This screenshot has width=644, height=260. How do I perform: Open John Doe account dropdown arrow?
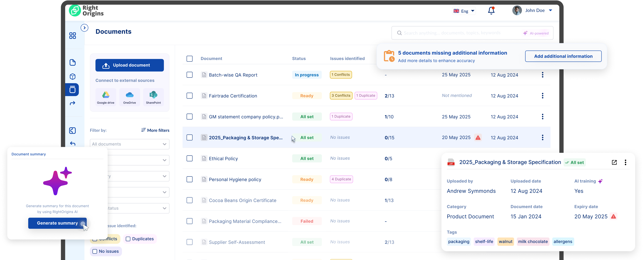coord(551,10)
